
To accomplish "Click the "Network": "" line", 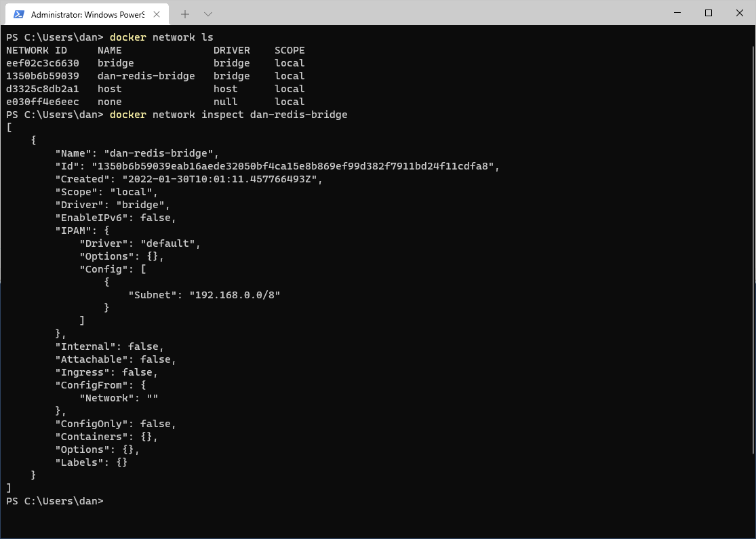I will click(119, 398).
